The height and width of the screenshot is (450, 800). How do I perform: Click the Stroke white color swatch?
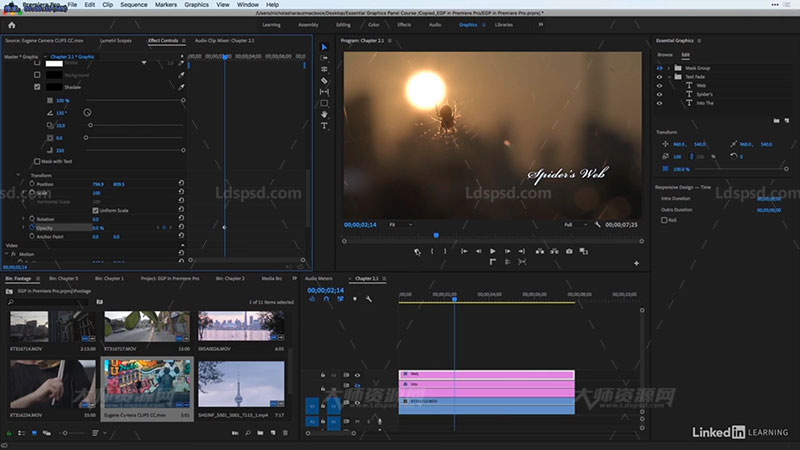click(54, 63)
